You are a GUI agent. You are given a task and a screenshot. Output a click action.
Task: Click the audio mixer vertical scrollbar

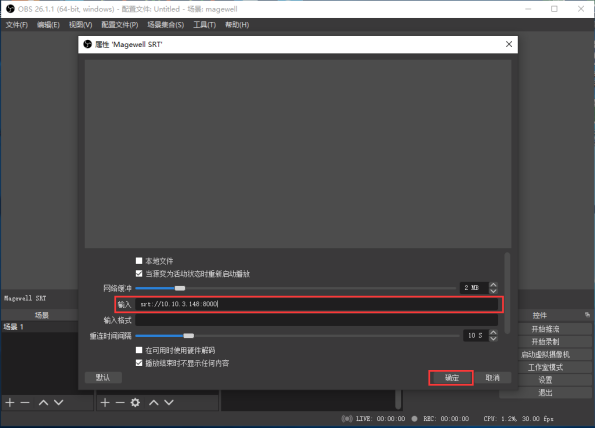tap(398, 400)
